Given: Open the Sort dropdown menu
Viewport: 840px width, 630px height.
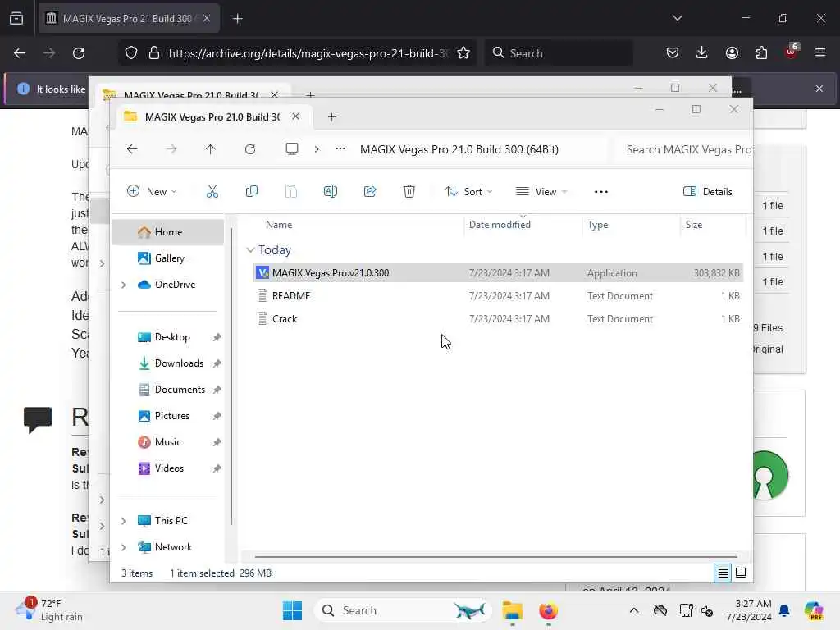Looking at the screenshot, I should click(468, 192).
